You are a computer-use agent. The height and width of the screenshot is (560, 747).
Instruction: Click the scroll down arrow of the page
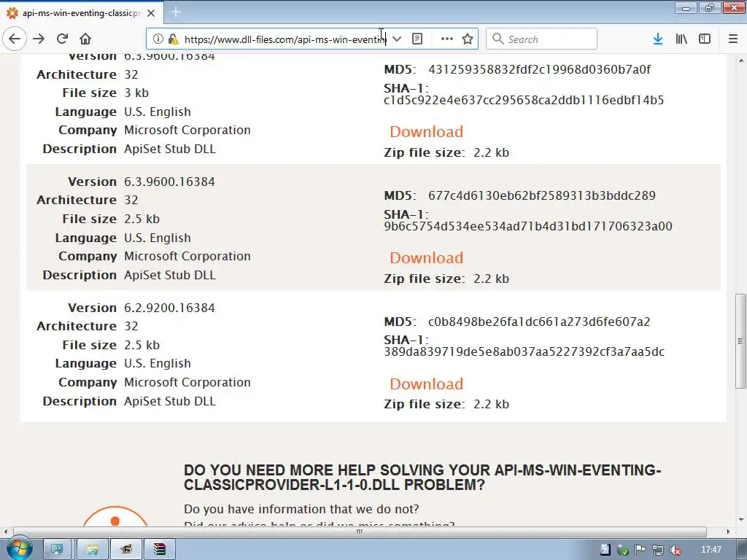741,519
